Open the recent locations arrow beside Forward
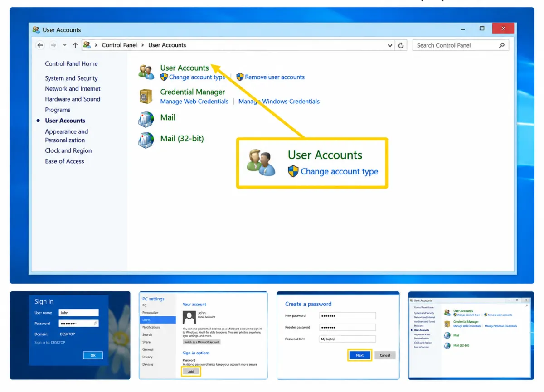 click(65, 45)
